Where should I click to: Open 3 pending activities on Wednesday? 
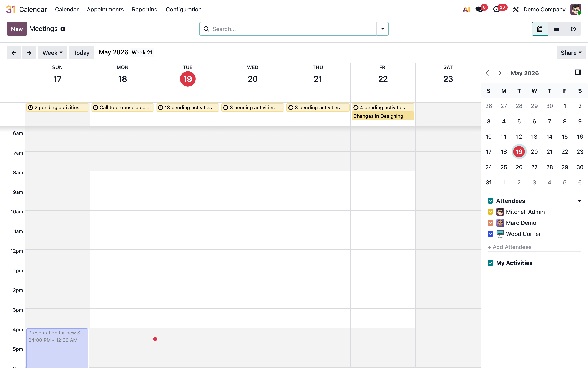click(x=253, y=107)
